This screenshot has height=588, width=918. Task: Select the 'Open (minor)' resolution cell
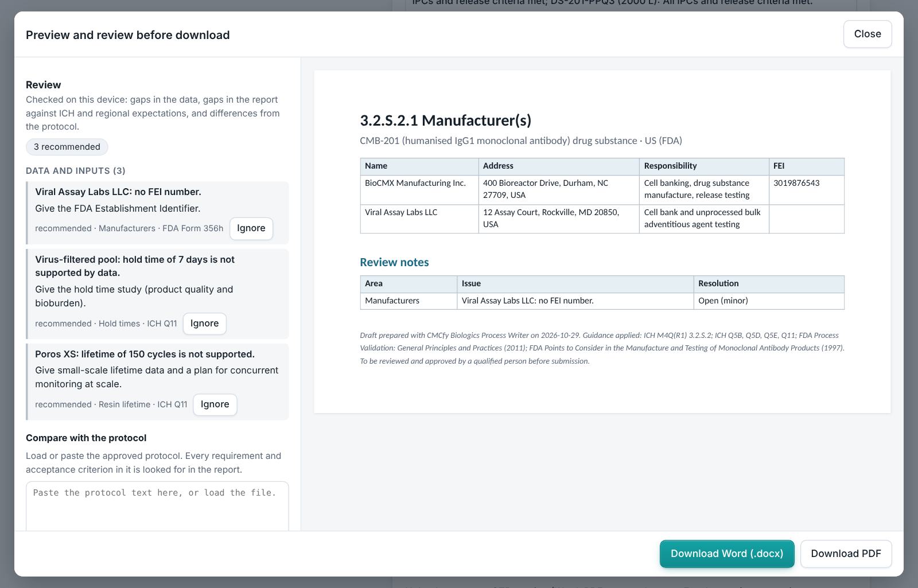click(x=769, y=301)
